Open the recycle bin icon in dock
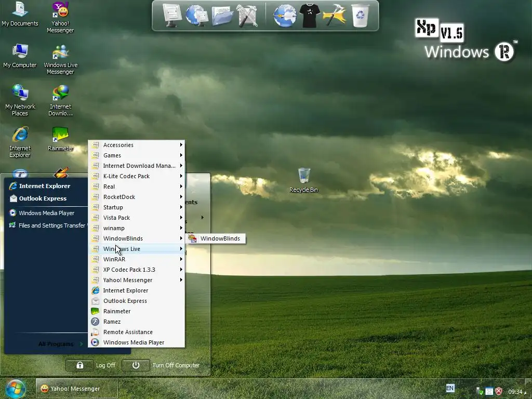Screen dimensions: 532x399 [360, 16]
